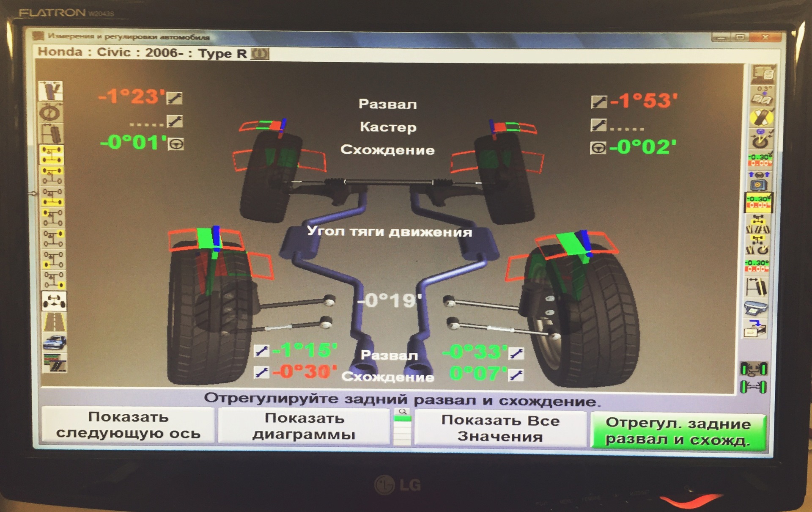Image resolution: width=812 pixels, height=512 pixels.
Task: Open the bar graph icon at bottom of left sidebar
Action: pyautogui.click(x=55, y=363)
